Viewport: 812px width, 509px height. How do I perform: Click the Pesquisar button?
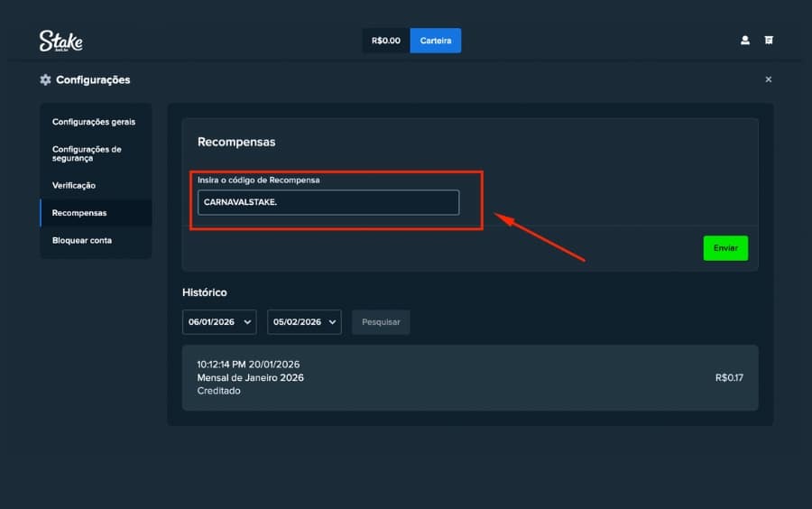(381, 322)
